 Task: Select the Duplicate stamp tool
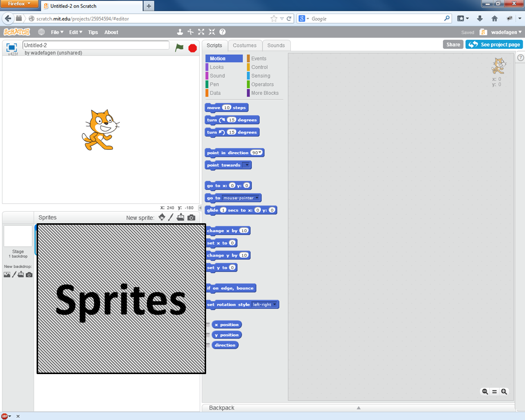180,32
